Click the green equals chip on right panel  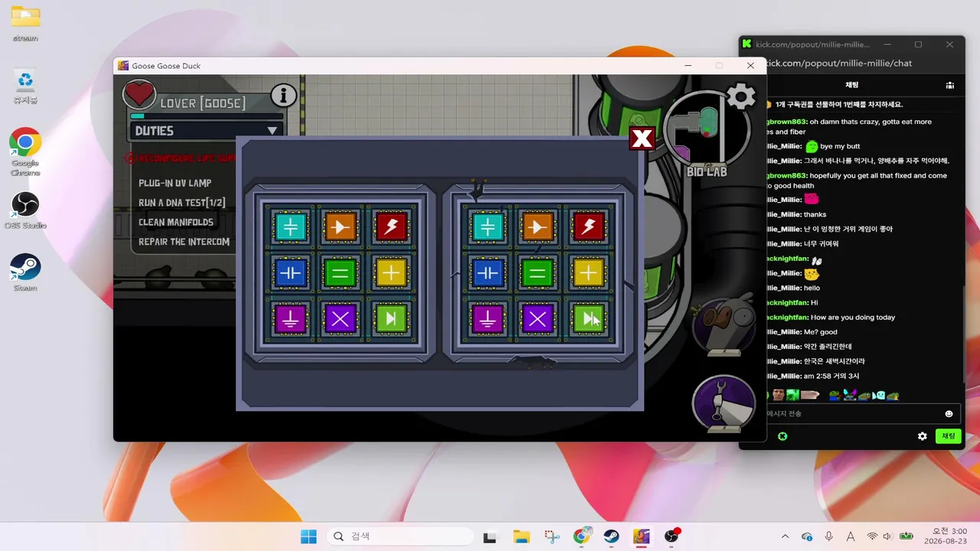point(537,272)
